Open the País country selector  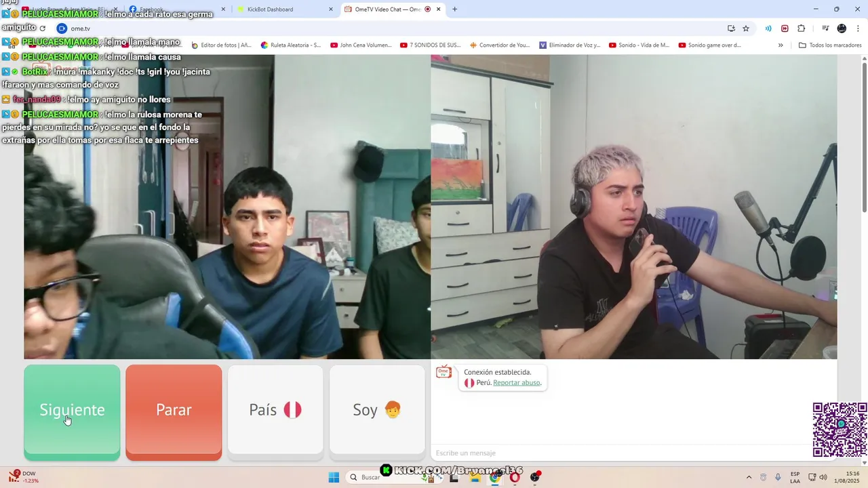(275, 410)
